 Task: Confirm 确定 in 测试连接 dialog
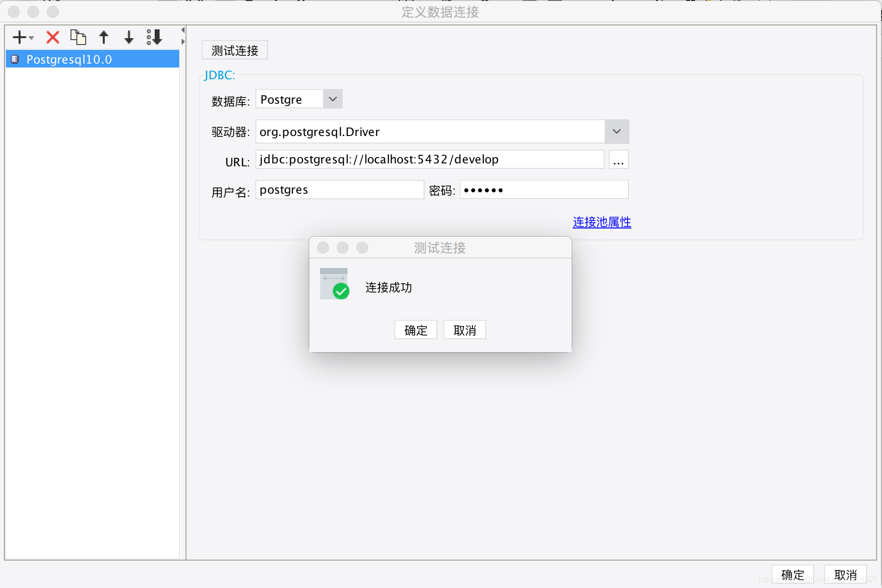[416, 330]
